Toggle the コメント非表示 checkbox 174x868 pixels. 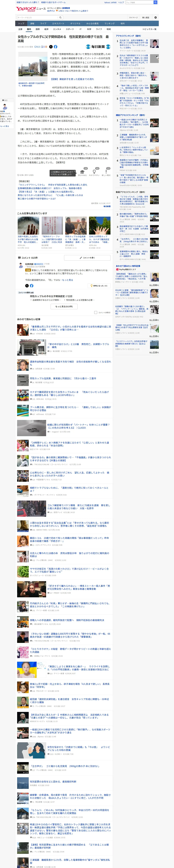(96, 312)
